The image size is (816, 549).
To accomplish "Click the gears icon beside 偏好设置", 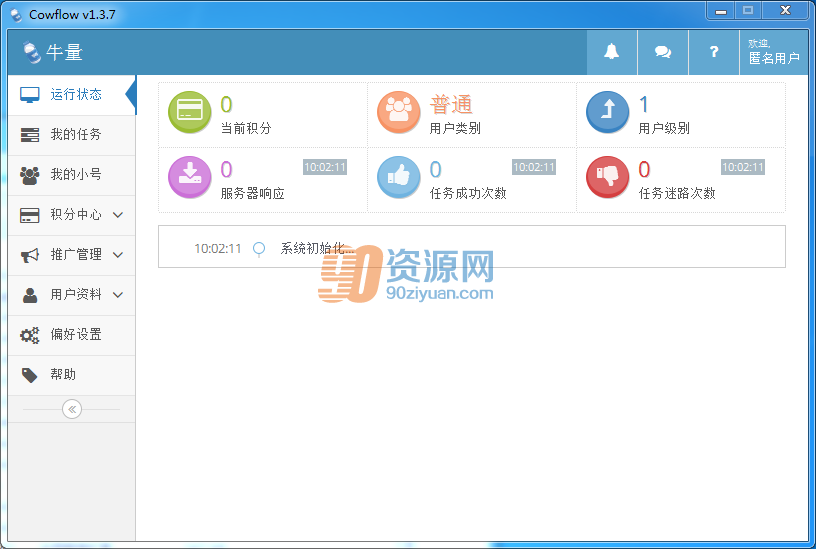I will pyautogui.click(x=30, y=335).
